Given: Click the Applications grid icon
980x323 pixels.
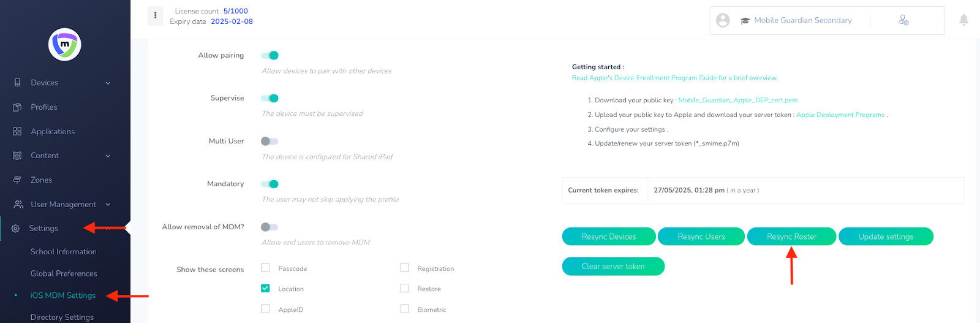Looking at the screenshot, I should (x=17, y=131).
